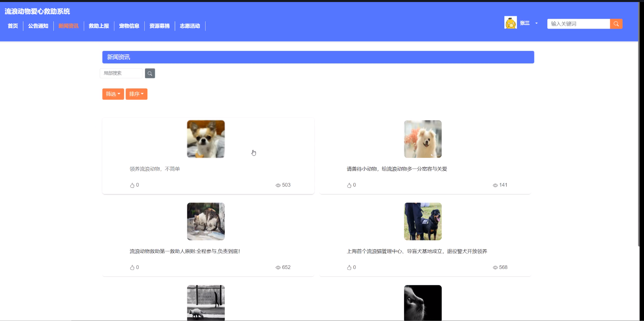
Task: Click the black-and-white street cat thumbnail
Action: [206, 303]
